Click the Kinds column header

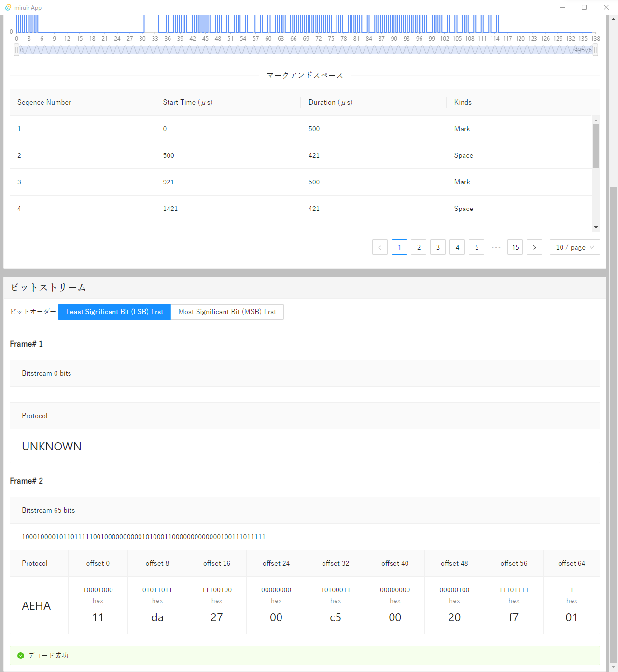463,102
